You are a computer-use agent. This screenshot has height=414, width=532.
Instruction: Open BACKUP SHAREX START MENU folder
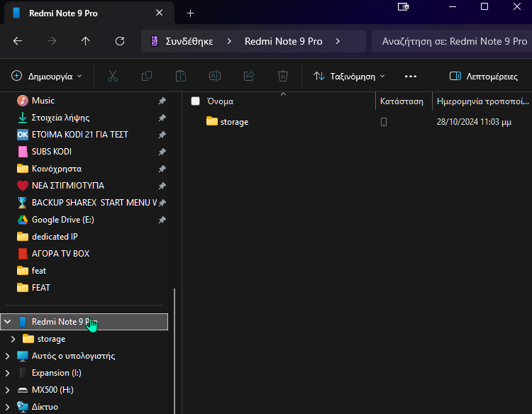(x=94, y=203)
